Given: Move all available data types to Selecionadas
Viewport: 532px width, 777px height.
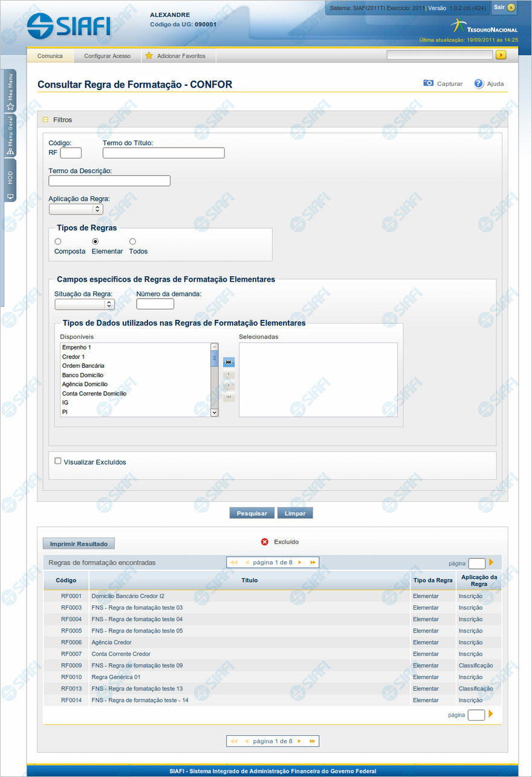Looking at the screenshot, I should (229, 362).
